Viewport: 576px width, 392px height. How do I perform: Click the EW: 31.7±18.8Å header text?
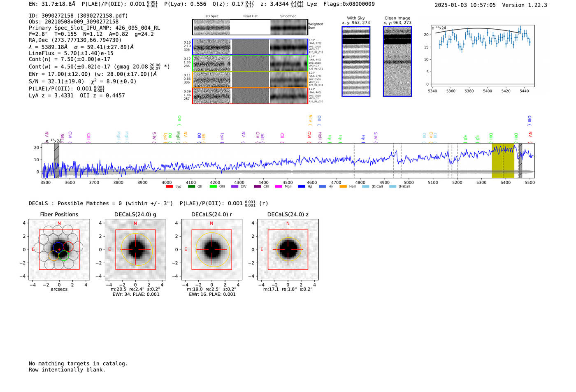pyautogui.click(x=52, y=4)
